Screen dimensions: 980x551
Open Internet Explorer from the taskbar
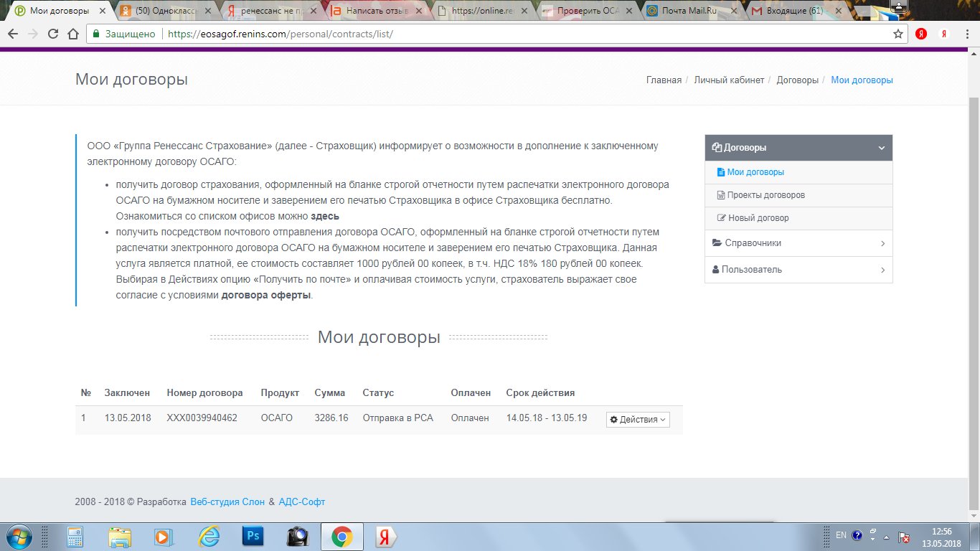[208, 536]
